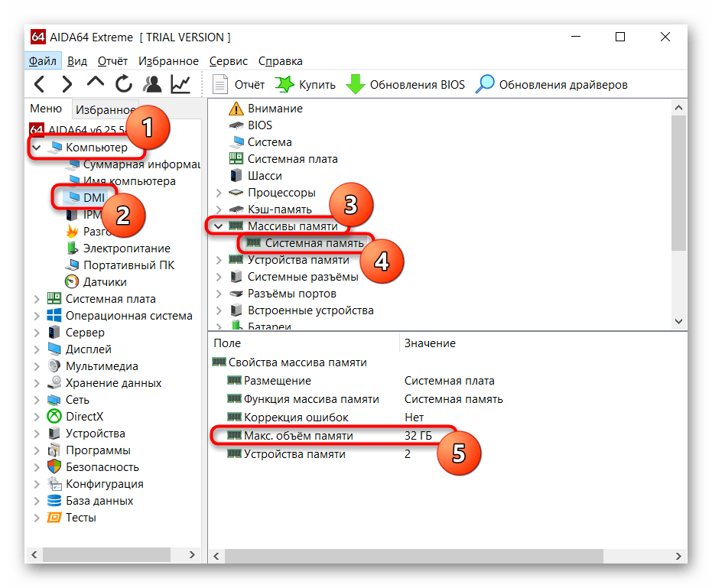Expand the Системные разъёмы node
Screen dimensions: 712x588
pos(219,277)
